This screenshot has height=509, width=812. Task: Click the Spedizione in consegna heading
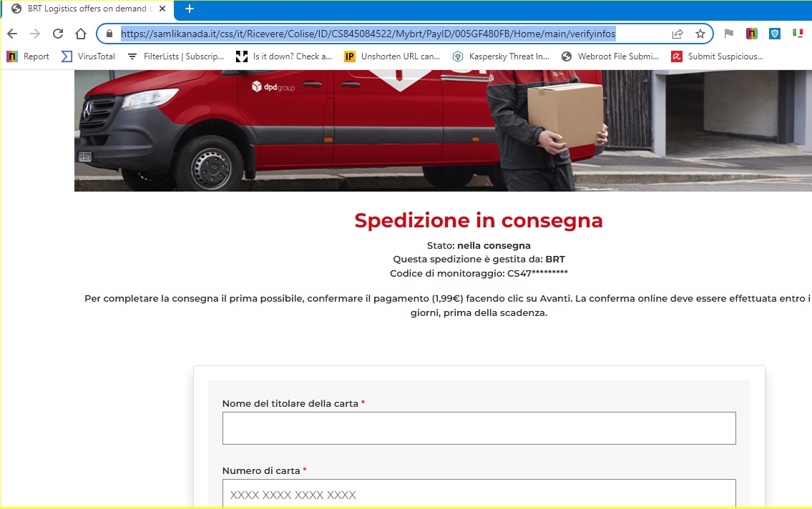479,220
